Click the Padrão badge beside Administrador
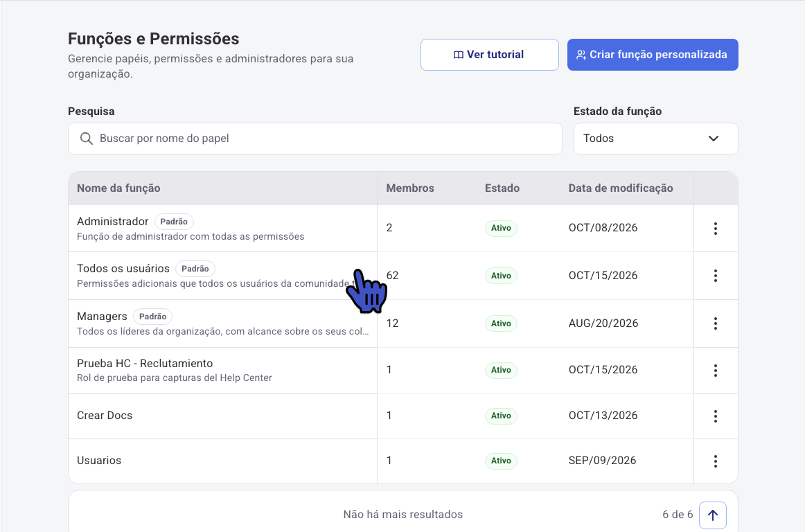805x532 pixels. tap(174, 222)
